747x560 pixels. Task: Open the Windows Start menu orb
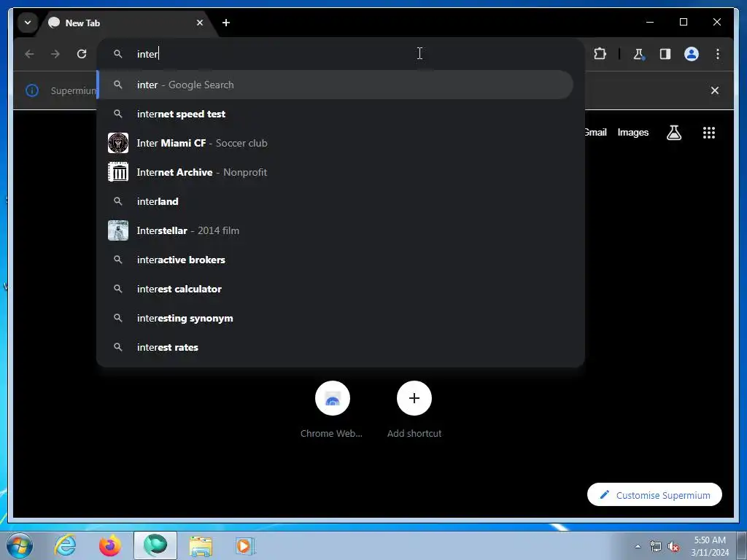(20, 545)
